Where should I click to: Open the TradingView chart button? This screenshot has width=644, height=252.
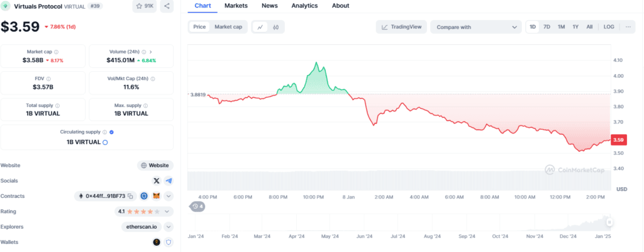coord(401,26)
